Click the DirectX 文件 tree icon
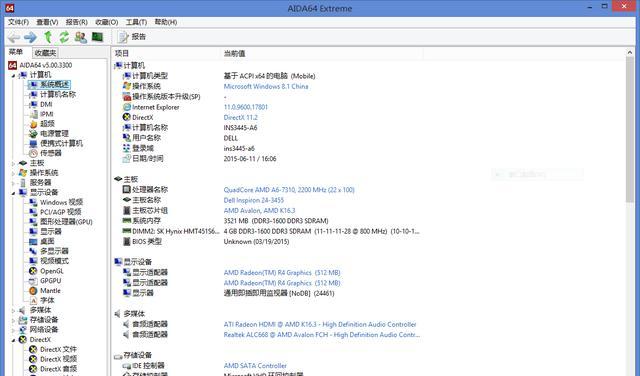This screenshot has width=640, height=376. point(33,349)
